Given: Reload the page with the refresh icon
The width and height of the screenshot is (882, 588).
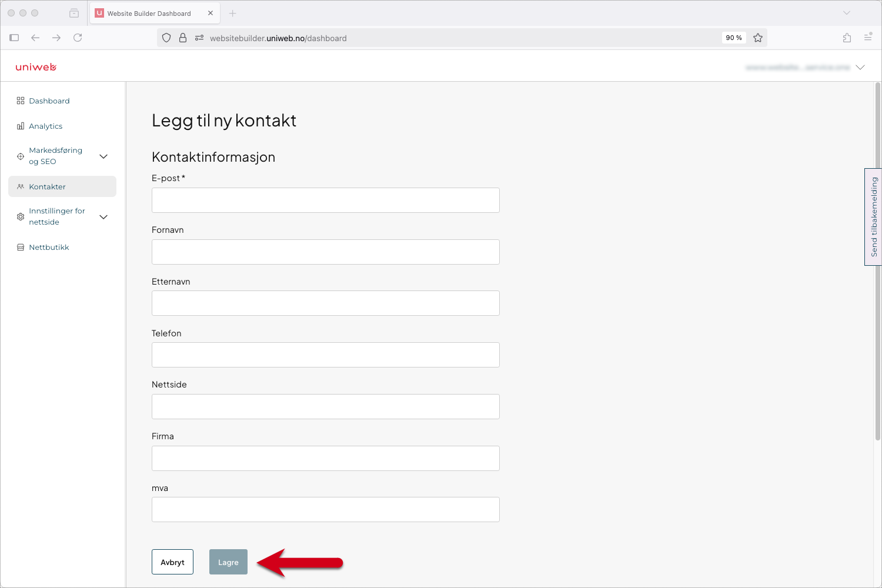Looking at the screenshot, I should click(x=78, y=38).
